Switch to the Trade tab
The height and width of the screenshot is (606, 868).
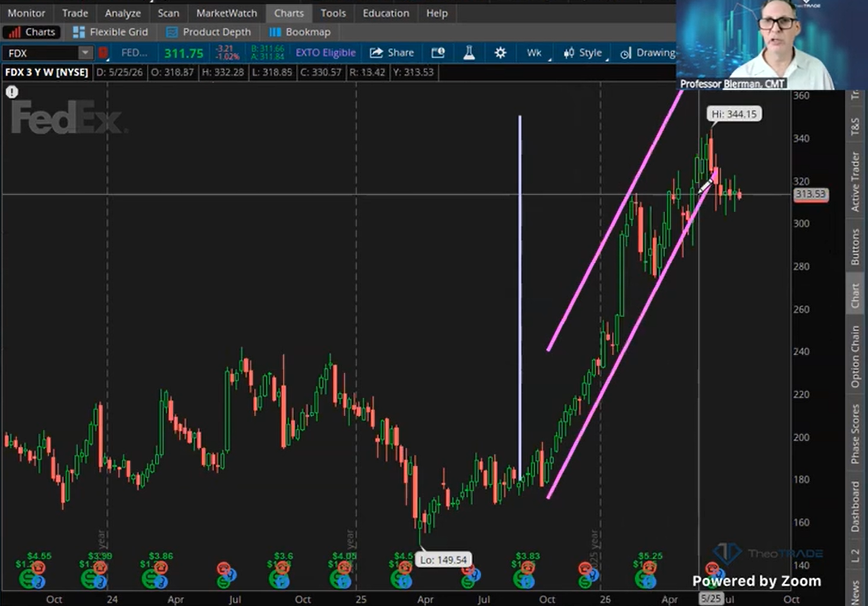click(75, 13)
